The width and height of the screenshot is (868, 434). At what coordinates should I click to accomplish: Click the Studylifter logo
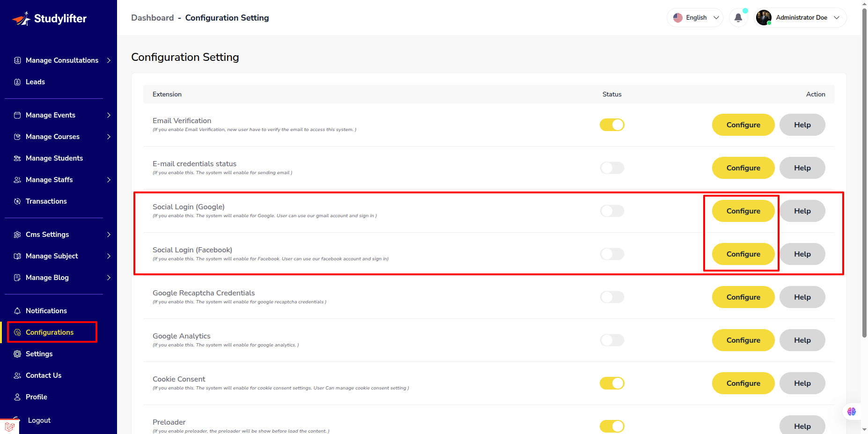click(x=49, y=19)
